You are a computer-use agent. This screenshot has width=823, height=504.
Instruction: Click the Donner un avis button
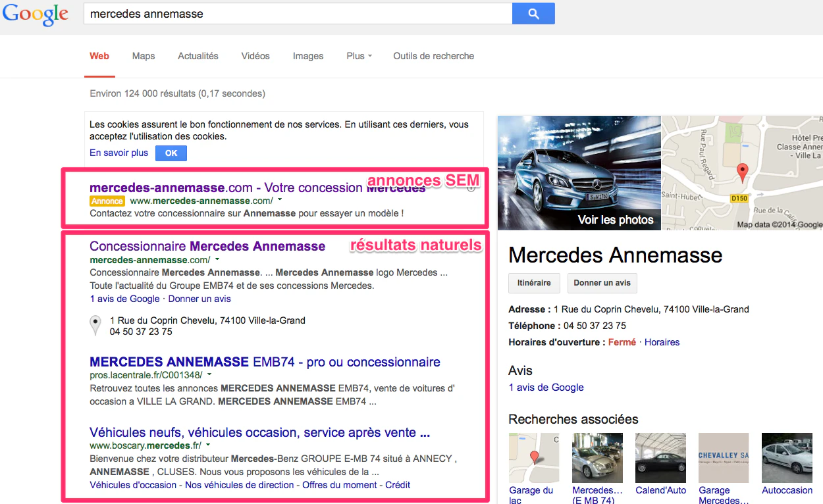(602, 283)
